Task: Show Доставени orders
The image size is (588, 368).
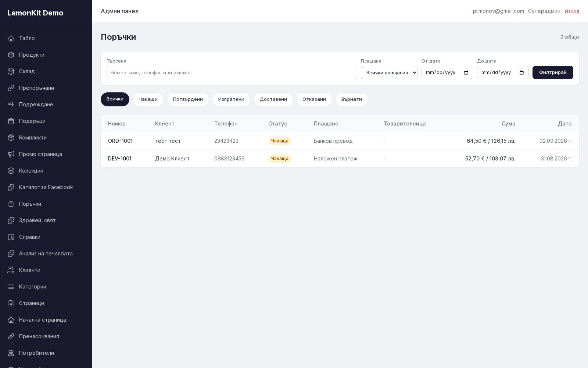Action: pos(273,99)
